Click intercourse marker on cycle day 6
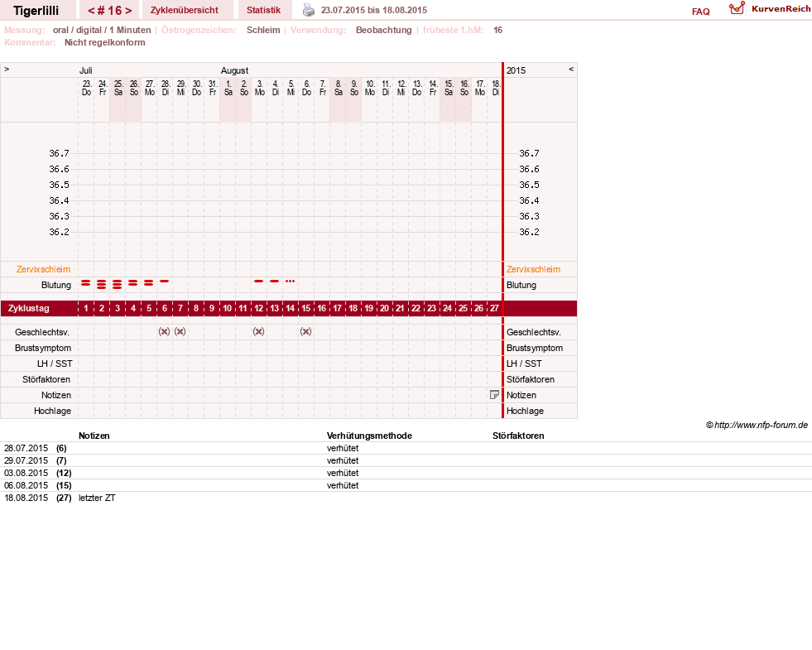The image size is (812, 650). [x=164, y=331]
